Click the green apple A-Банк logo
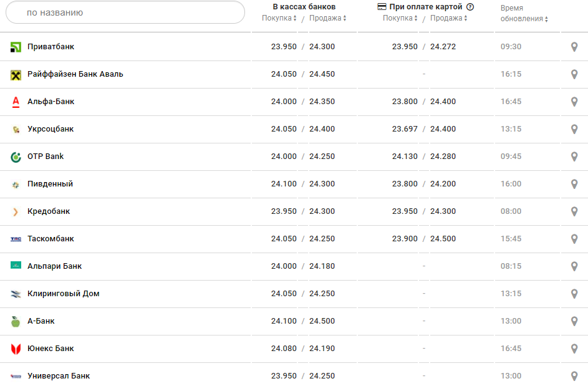 point(16,321)
